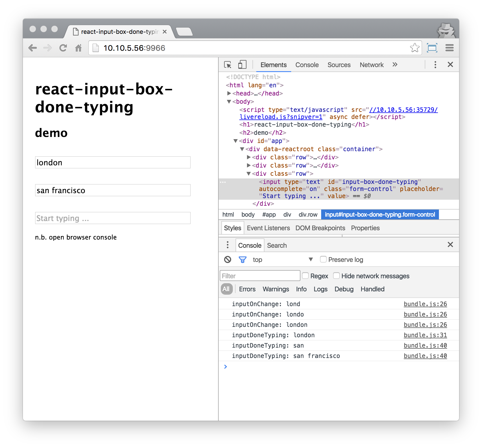Expand the head element node
This screenshot has height=448, width=482.
click(229, 93)
